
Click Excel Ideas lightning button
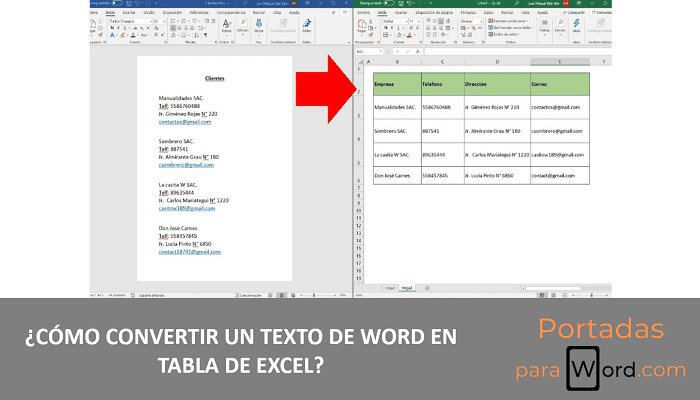pyautogui.click(x=576, y=26)
